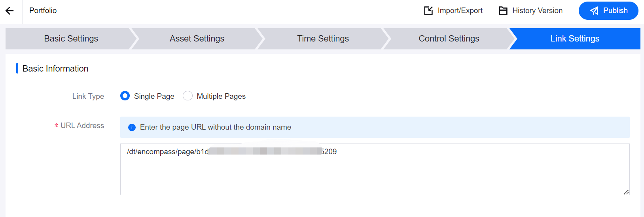Click the Portfolio page title
This screenshot has width=644, height=217.
[43, 11]
